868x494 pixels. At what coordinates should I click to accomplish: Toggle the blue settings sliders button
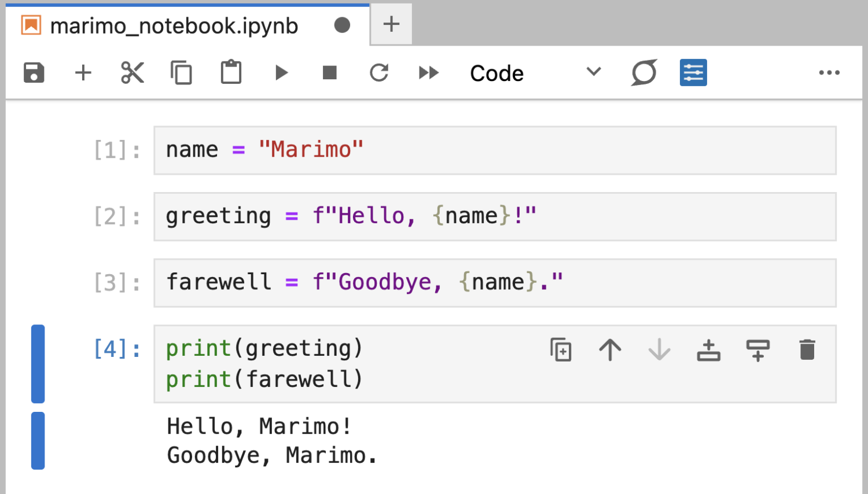[x=693, y=73]
